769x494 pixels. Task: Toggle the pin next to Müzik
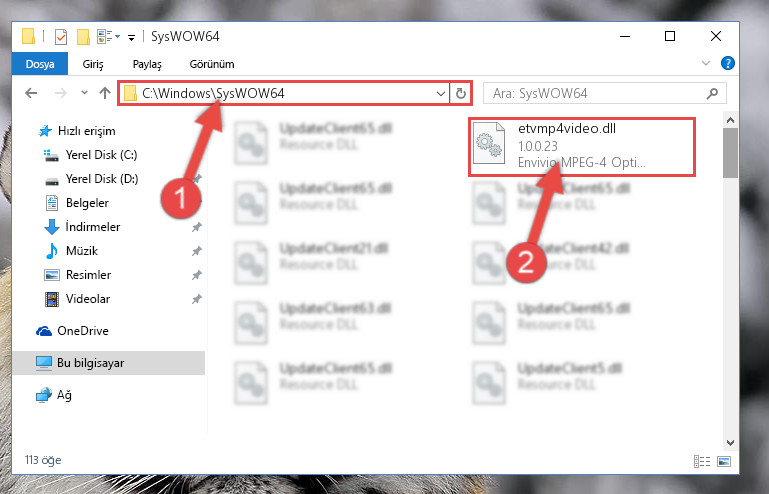196,251
